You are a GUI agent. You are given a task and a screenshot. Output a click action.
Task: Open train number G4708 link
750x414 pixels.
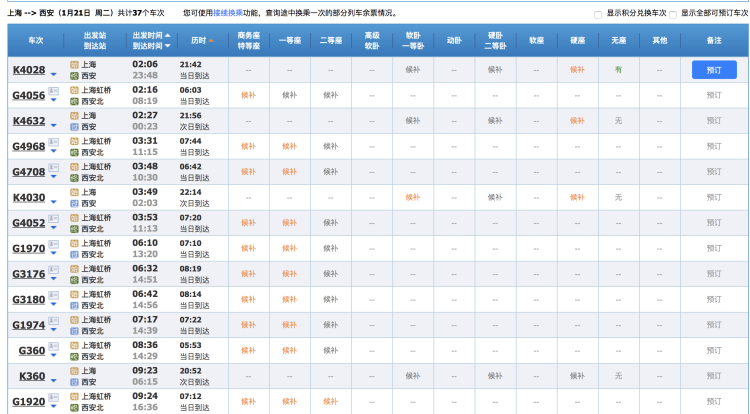tap(28, 172)
